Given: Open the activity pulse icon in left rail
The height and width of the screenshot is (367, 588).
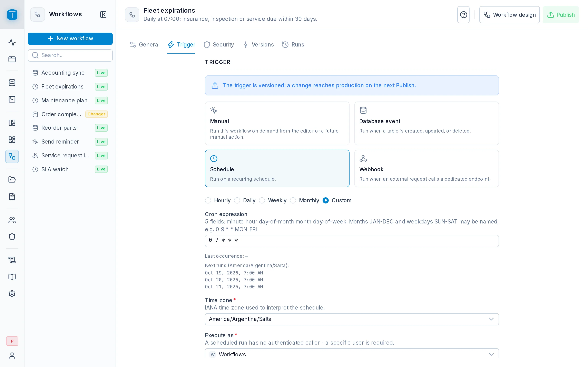Looking at the screenshot, I should click(x=12, y=42).
